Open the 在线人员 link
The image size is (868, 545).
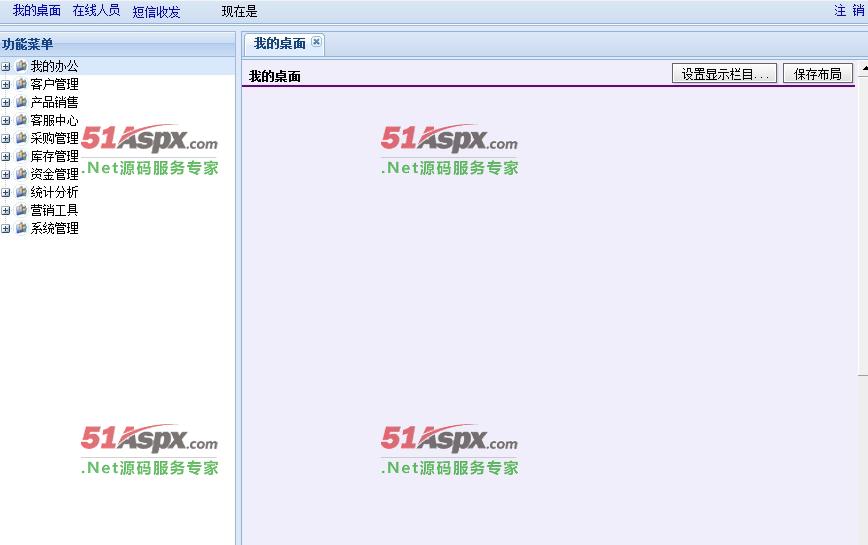point(96,11)
